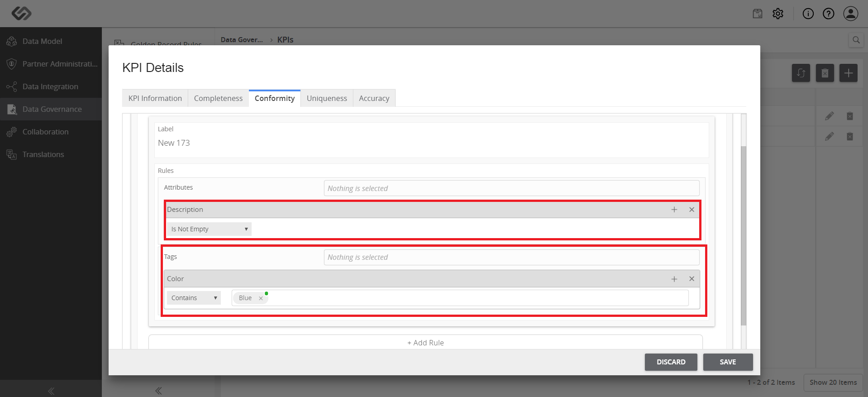Remove the Blue tag chip
Screen dimensions: 868x397
(x=261, y=298)
